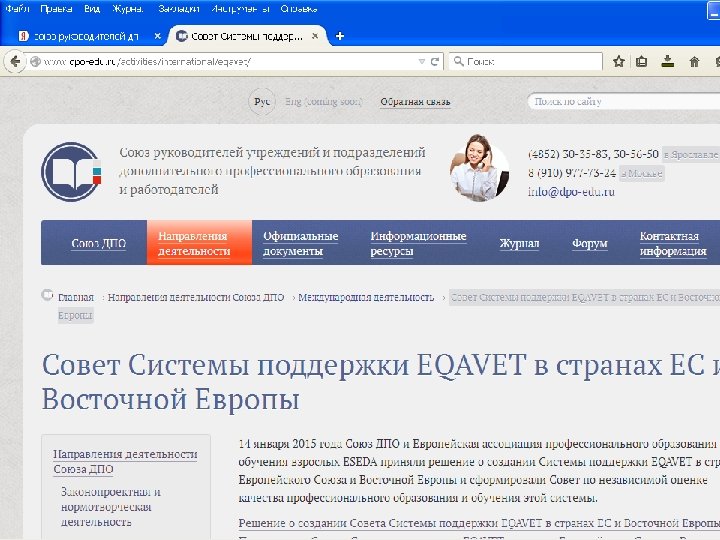Open 'Информационные ресурсы' navigation item

[x=418, y=243]
